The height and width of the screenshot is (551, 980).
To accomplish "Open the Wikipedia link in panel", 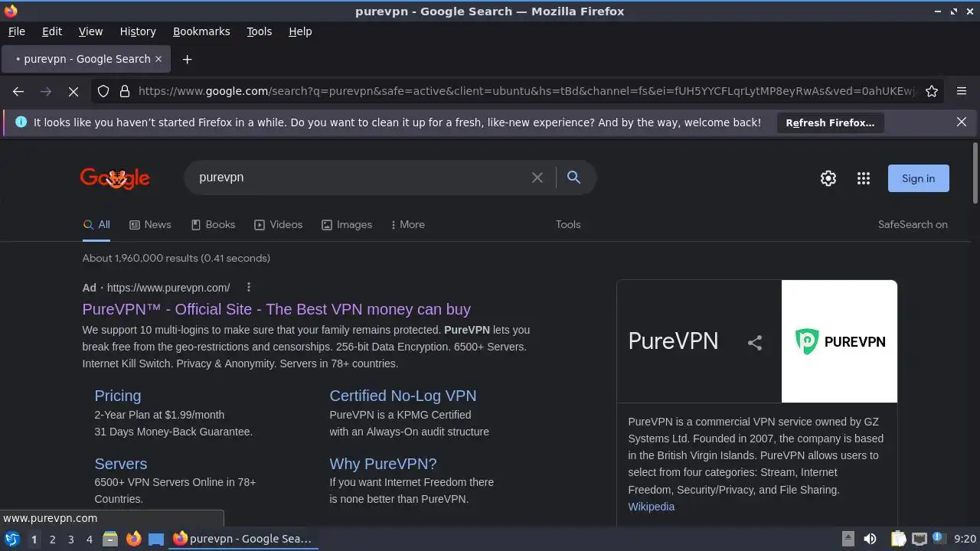I will (x=651, y=507).
